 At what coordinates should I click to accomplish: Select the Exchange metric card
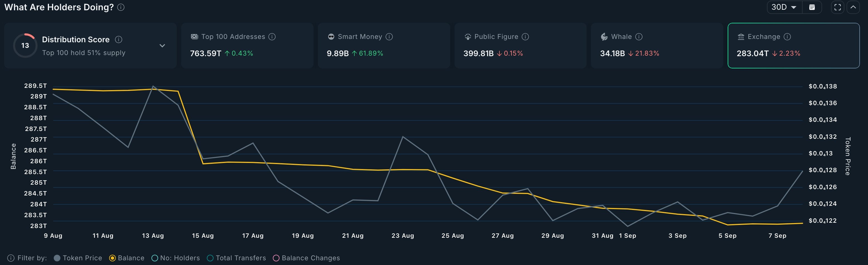pos(794,45)
